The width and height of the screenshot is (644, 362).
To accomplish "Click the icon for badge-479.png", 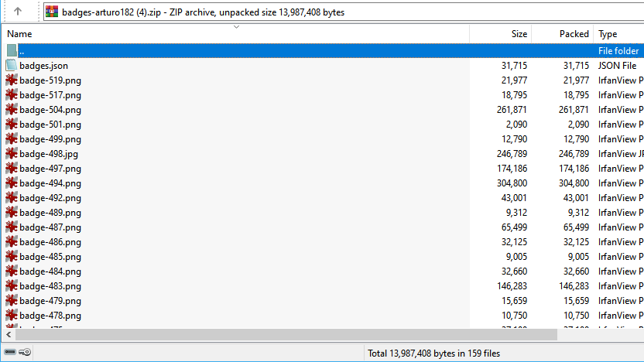I will coord(12,300).
